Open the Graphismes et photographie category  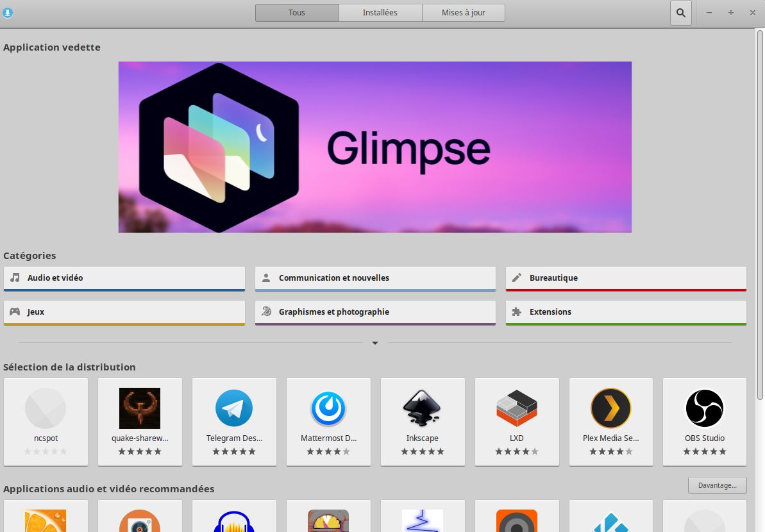[375, 313]
